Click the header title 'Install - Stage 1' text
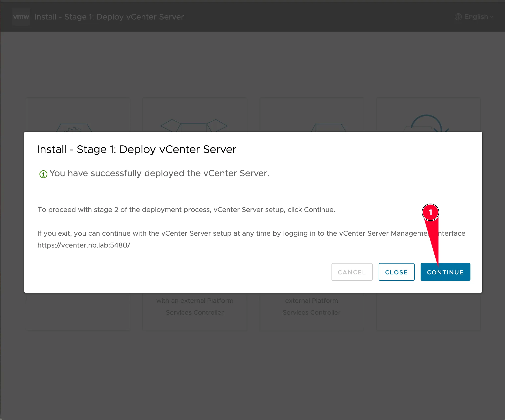Image resolution: width=505 pixels, height=420 pixels. 109,17
